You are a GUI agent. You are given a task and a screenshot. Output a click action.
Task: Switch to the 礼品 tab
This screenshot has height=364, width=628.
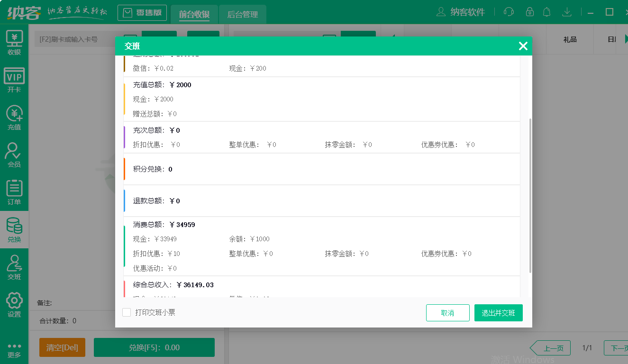pos(570,39)
